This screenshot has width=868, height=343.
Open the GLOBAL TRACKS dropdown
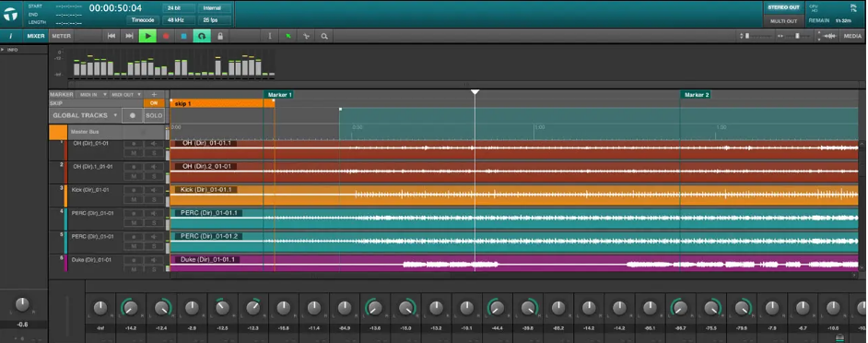[86, 115]
